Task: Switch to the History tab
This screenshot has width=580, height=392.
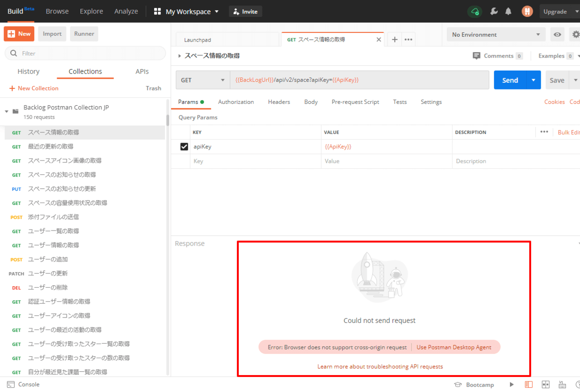Action: click(29, 72)
